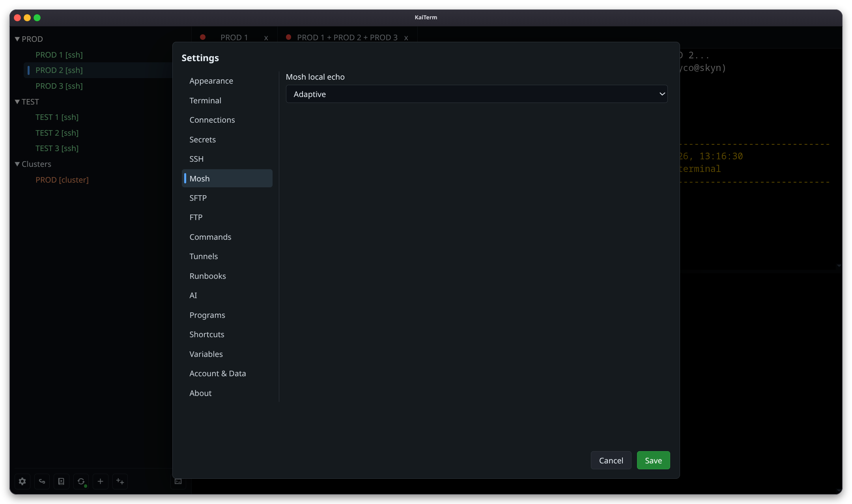
Task: Open FTP settings section
Action: [227, 217]
